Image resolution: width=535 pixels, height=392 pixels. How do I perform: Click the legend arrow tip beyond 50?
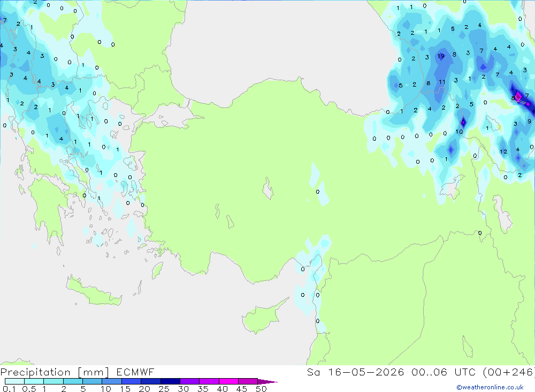(268, 382)
